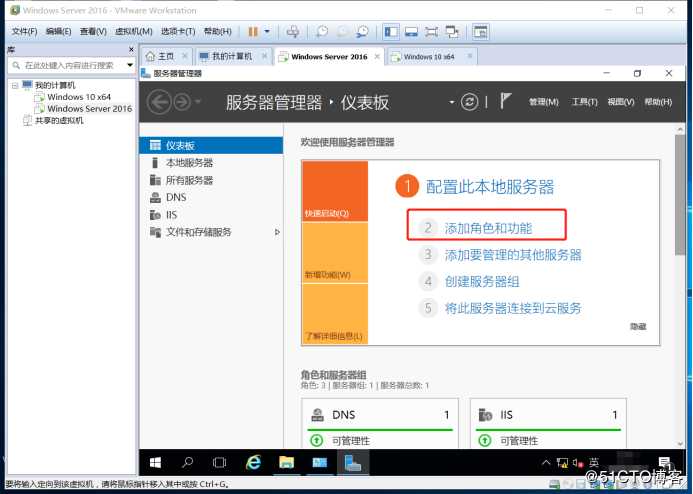Select 仪表板 in the navigation pane
Viewport: 693px width, 494px height.
(x=211, y=145)
